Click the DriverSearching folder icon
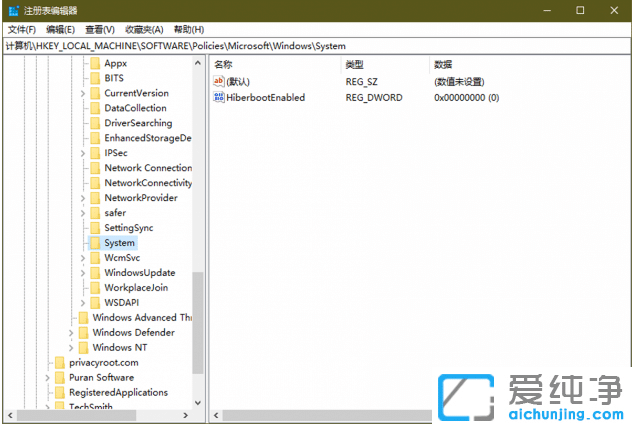Screen dimensions: 632x427 [95, 123]
